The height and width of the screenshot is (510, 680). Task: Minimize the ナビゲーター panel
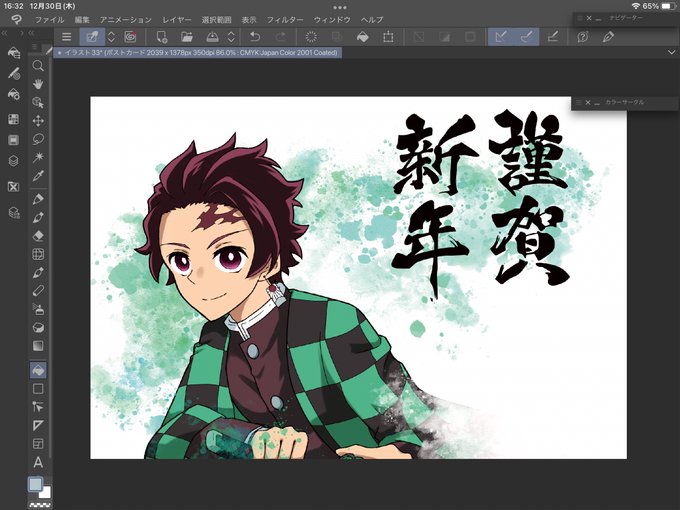pos(599,19)
